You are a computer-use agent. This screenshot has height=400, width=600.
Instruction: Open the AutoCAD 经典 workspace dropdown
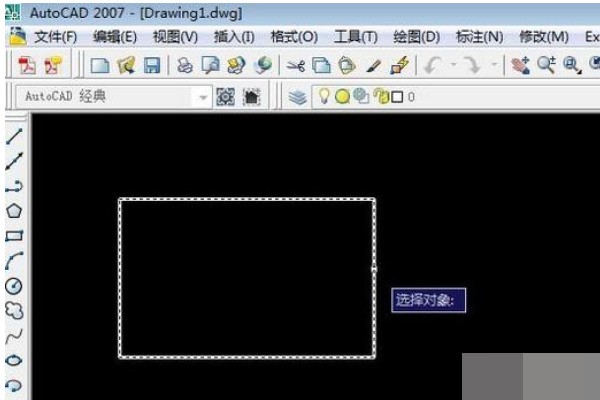click(x=203, y=97)
